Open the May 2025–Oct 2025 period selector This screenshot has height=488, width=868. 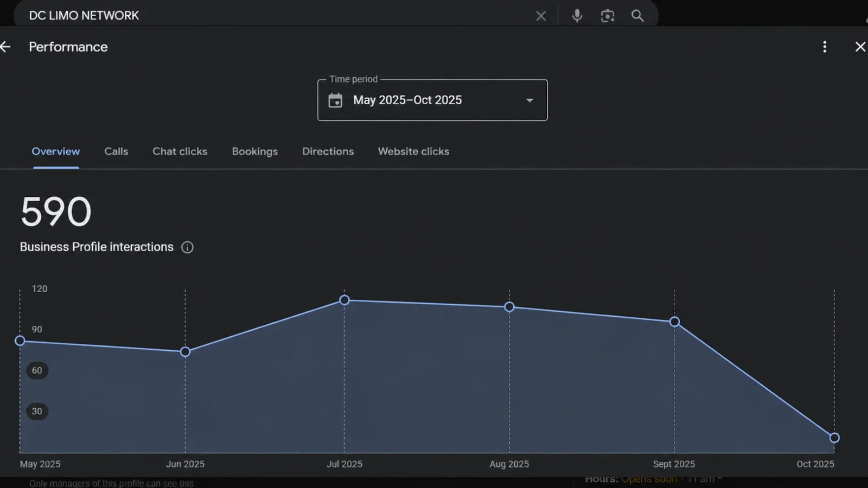point(432,100)
